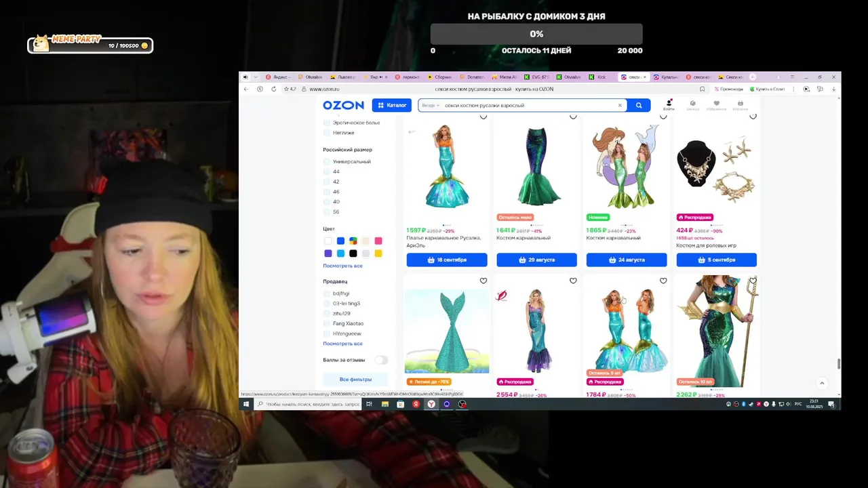Switch to the Kick browser tab
Screen dimensions: 868x488
point(599,77)
